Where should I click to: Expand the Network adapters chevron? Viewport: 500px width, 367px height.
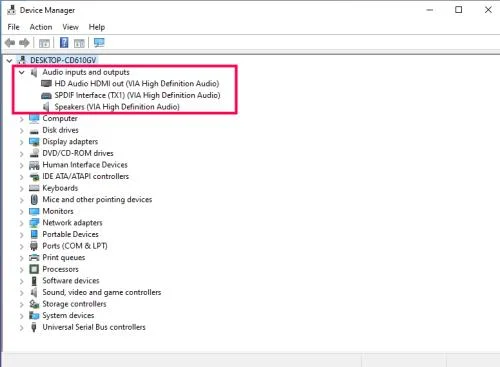(x=22, y=223)
